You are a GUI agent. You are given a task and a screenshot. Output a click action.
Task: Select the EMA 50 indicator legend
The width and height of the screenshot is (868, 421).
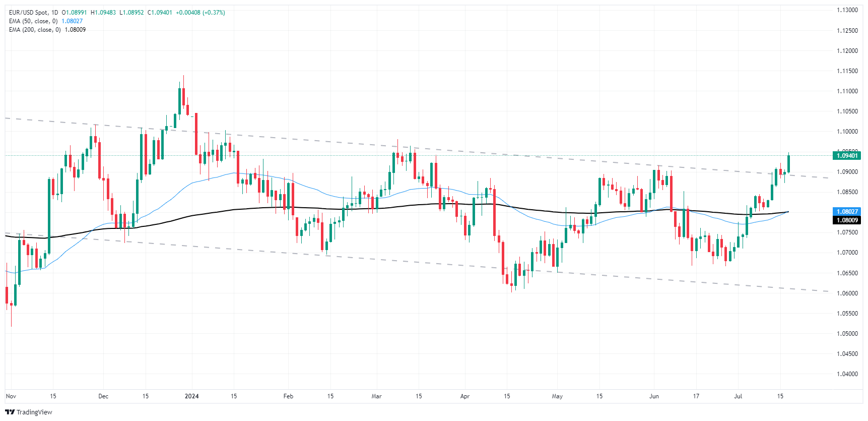pyautogui.click(x=33, y=21)
